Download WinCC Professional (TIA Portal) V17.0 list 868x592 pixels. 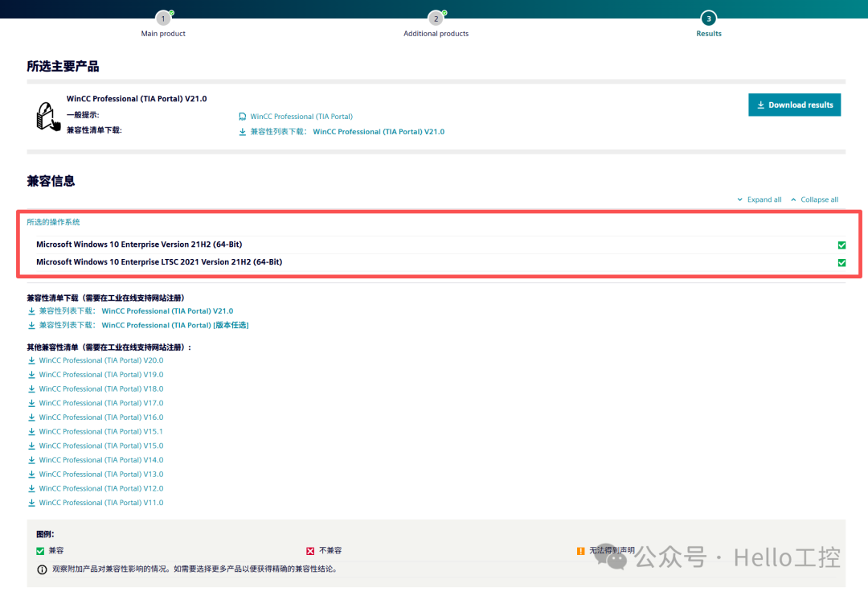pos(100,403)
